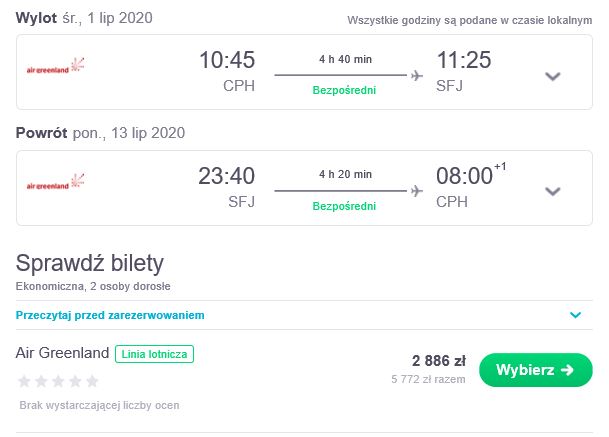Image resolution: width=609 pixels, height=437 pixels.
Task: Click the third rating star under Air Greenland
Action: coord(58,381)
